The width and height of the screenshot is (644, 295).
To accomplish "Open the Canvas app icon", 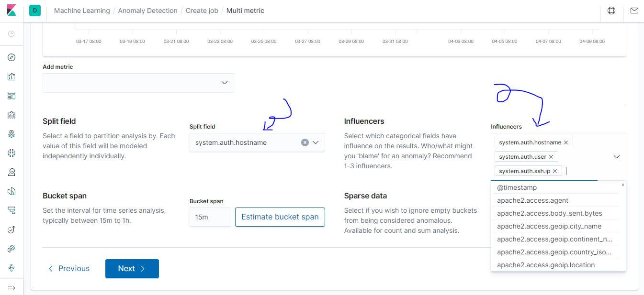I will pos(11,115).
